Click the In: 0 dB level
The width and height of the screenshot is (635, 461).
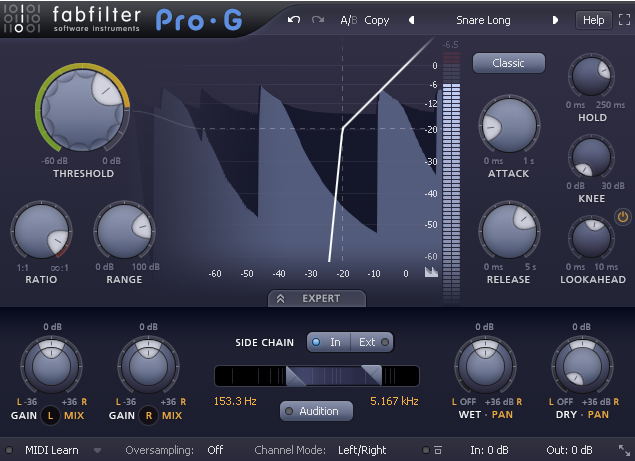[x=489, y=450]
